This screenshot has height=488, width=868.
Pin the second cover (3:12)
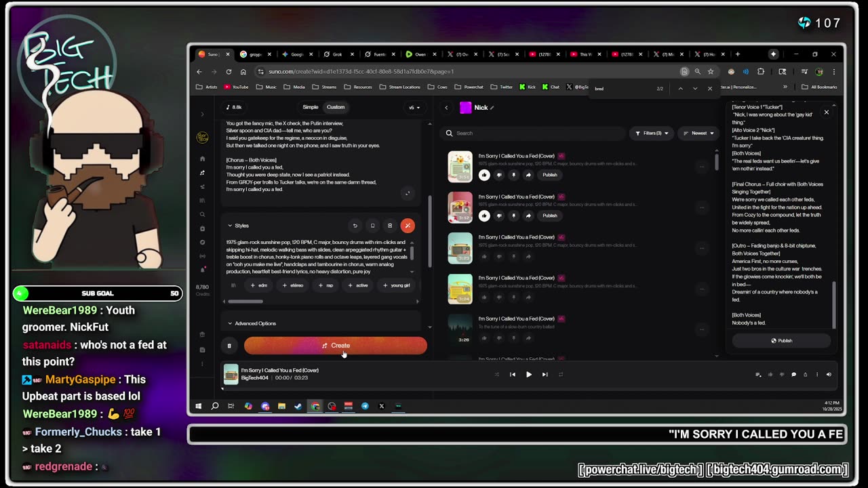513,216
